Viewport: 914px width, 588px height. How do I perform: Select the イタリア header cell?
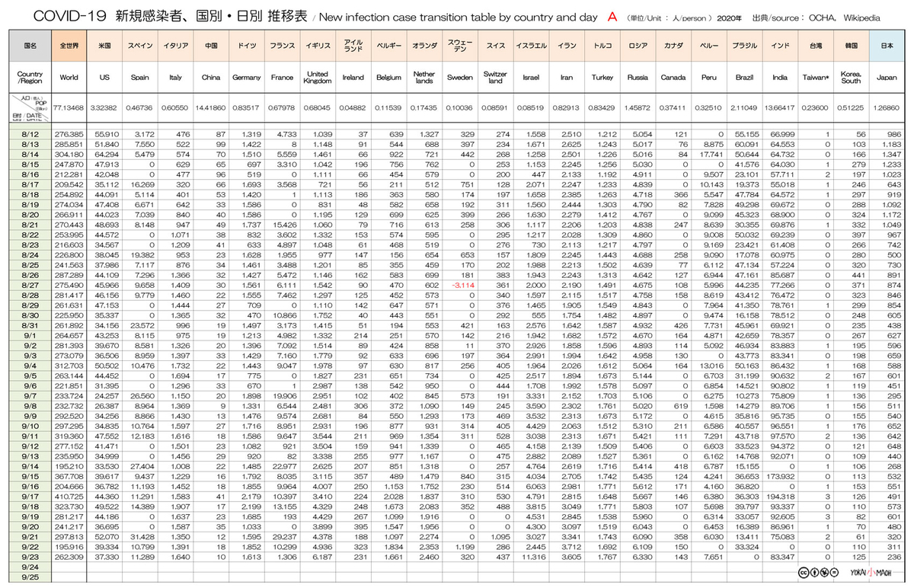coord(175,45)
